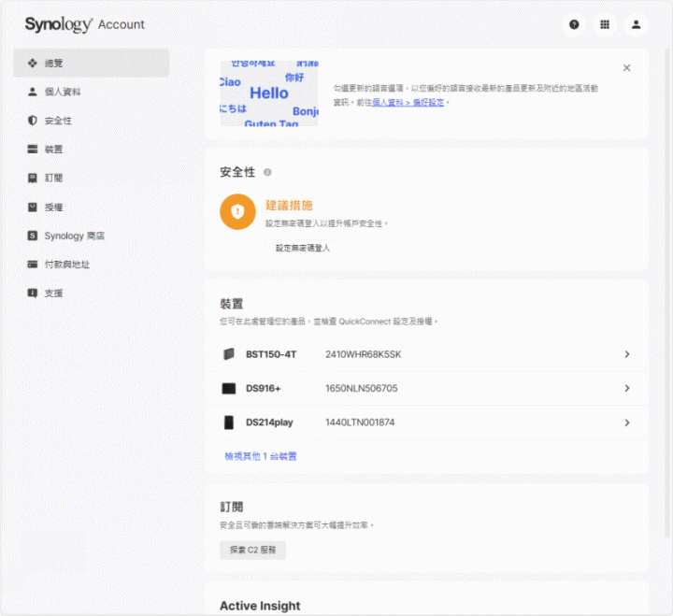Open Synology 商店 from the sidebar
Image resolution: width=673 pixels, height=616 pixels.
(x=92, y=236)
